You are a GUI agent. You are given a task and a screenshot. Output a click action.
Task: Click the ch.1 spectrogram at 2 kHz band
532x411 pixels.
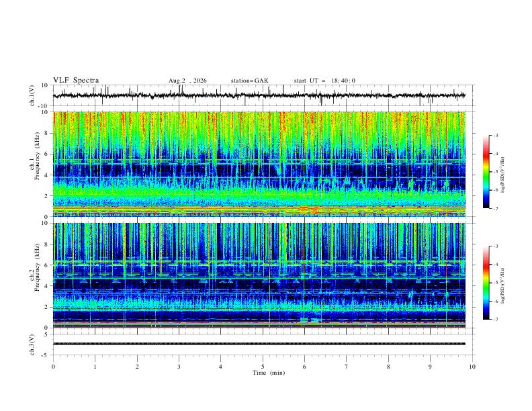[x=259, y=195]
